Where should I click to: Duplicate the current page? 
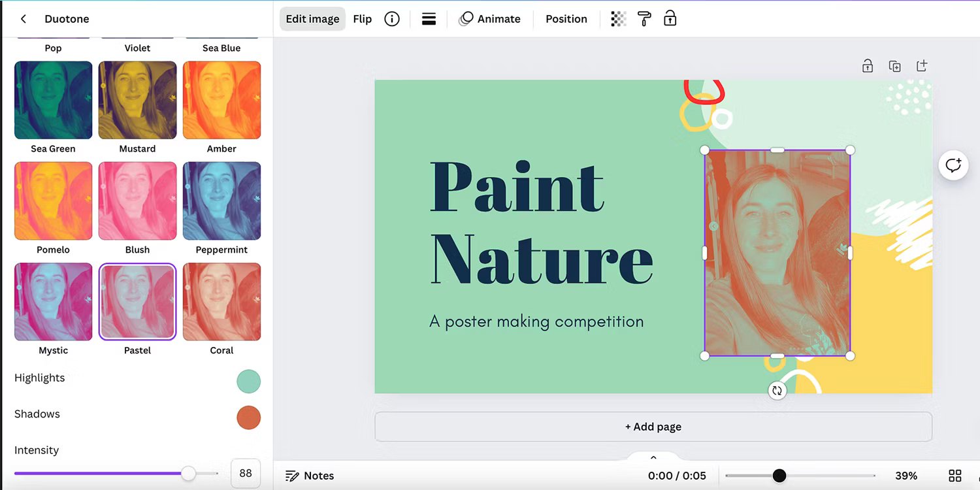pyautogui.click(x=895, y=65)
